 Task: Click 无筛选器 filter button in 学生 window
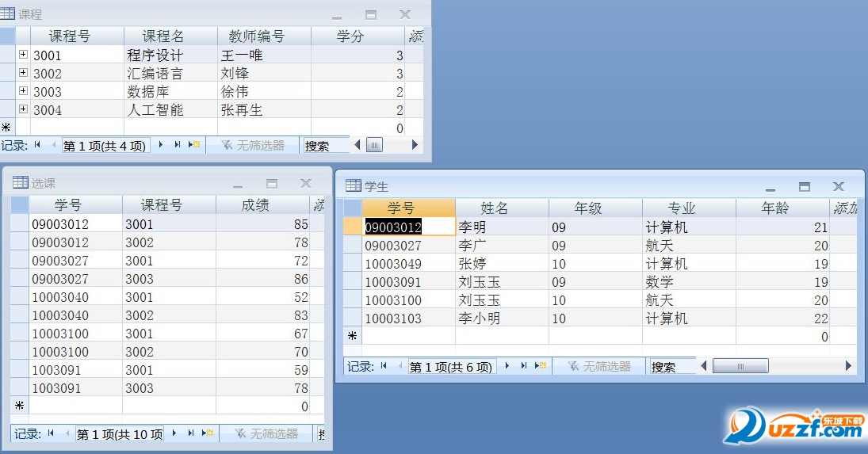[x=599, y=366]
